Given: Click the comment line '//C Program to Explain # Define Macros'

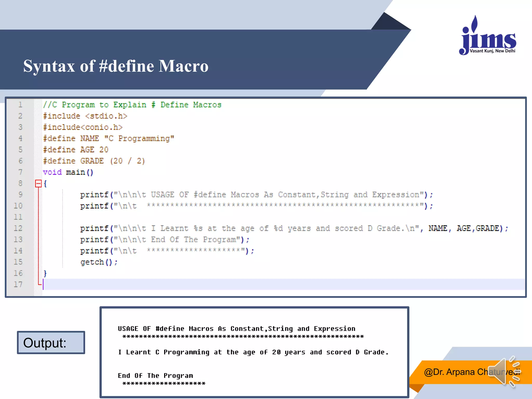Looking at the screenshot, I should [x=132, y=105].
